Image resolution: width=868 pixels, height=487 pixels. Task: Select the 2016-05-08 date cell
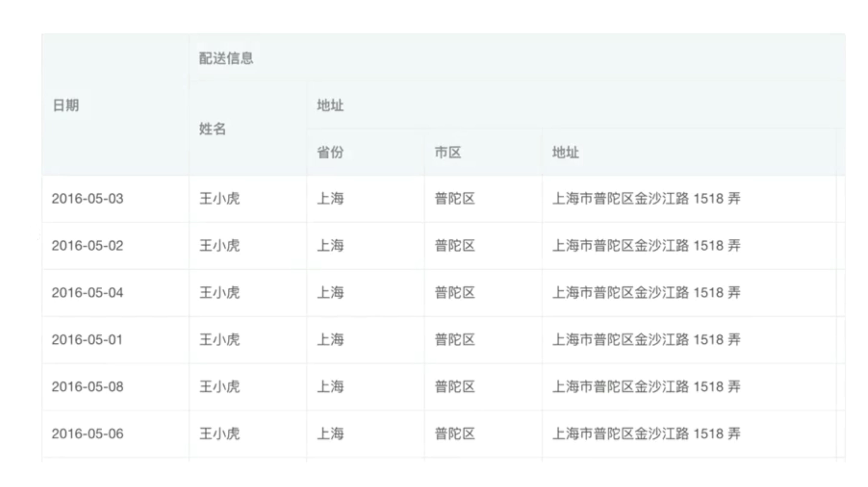88,387
